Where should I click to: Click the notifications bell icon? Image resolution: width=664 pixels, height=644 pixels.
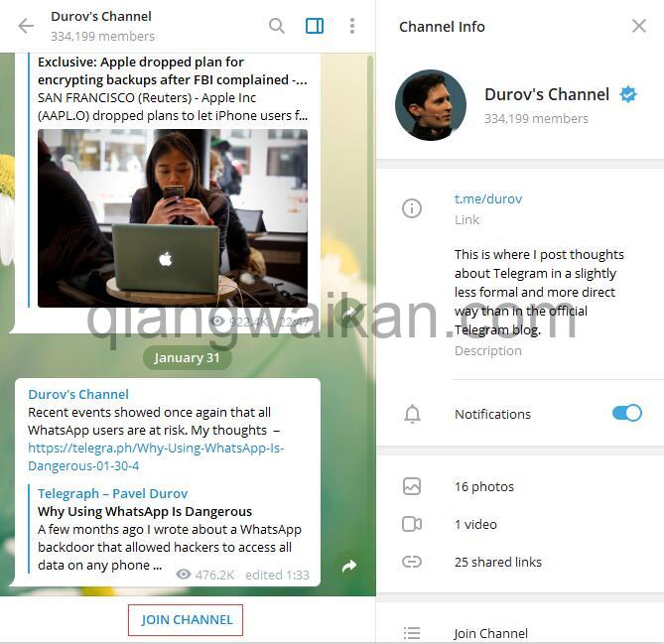tap(412, 414)
